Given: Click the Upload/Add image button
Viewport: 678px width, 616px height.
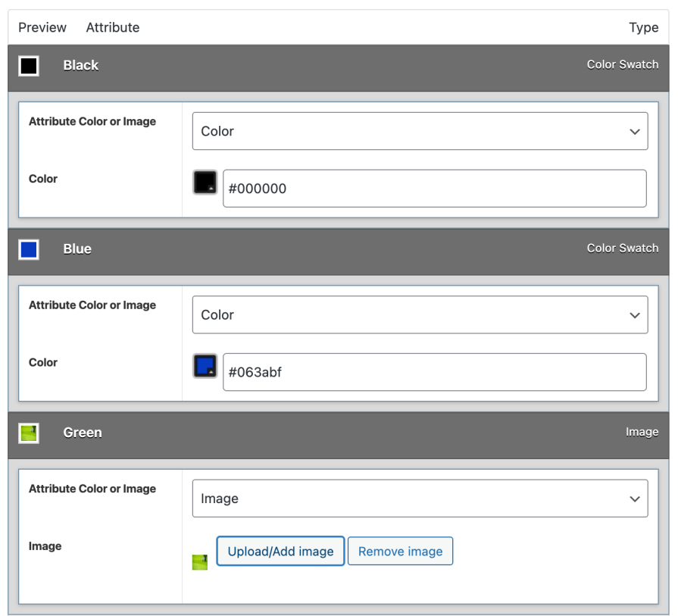Looking at the screenshot, I should 280,551.
